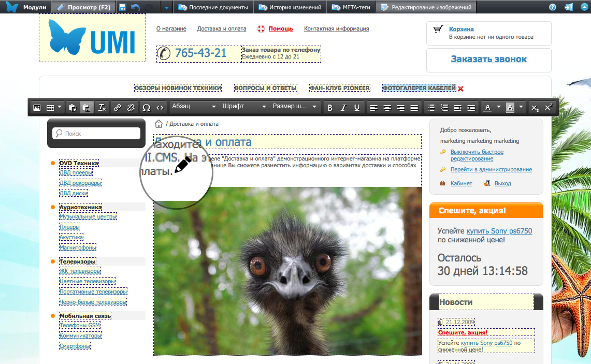The image size is (591, 364).
Task: Open ЖК телевизоры category
Action: click(80, 271)
